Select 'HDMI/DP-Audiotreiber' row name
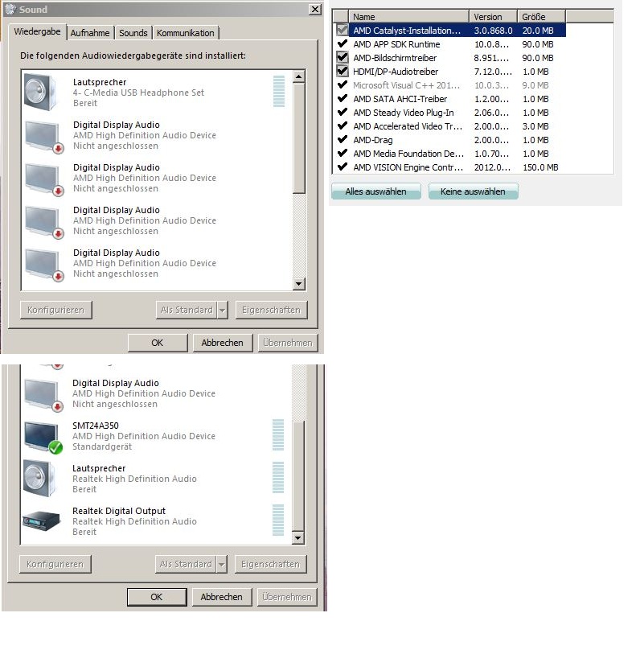644x650 pixels. (x=396, y=72)
